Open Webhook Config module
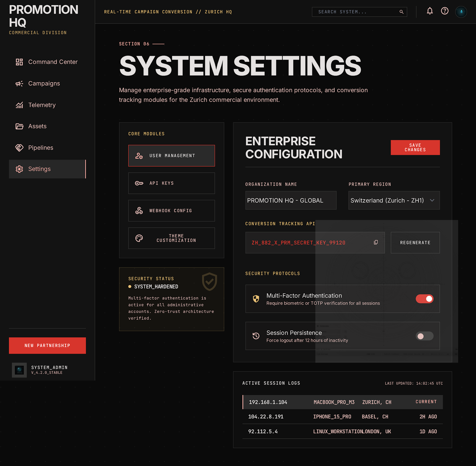476x466 pixels. (x=171, y=211)
